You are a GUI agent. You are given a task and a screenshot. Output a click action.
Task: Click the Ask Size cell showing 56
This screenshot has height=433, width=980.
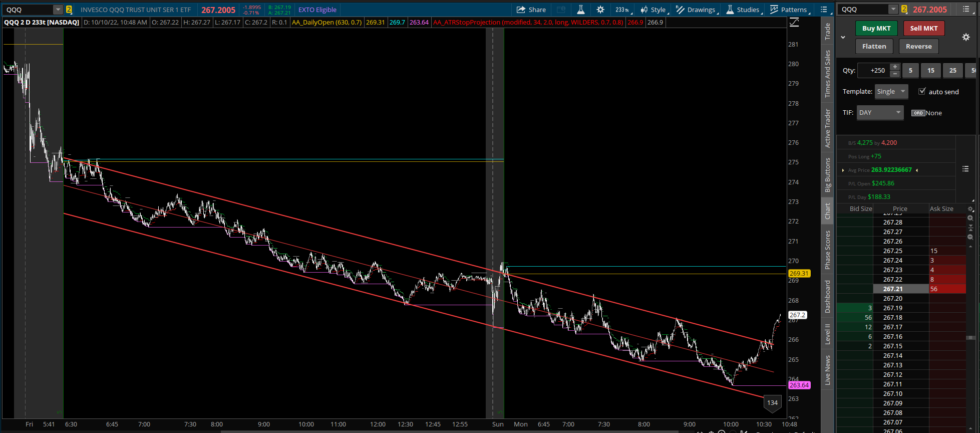(x=947, y=289)
